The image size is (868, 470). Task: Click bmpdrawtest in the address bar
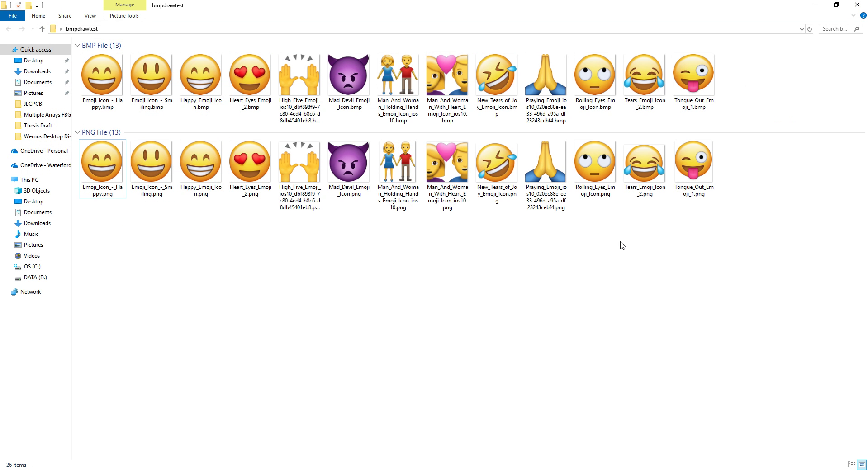click(x=82, y=29)
